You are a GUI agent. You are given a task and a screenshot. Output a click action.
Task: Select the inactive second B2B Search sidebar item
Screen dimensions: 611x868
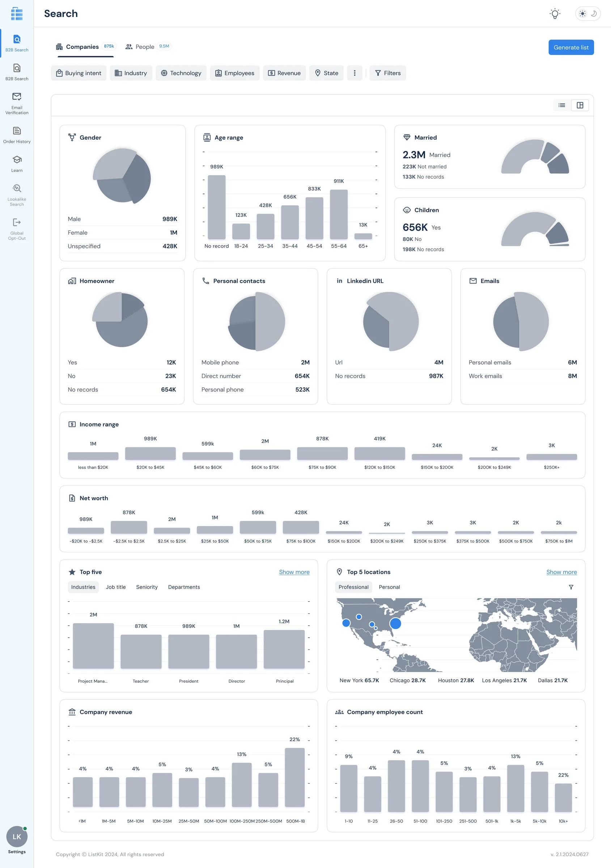click(x=17, y=72)
